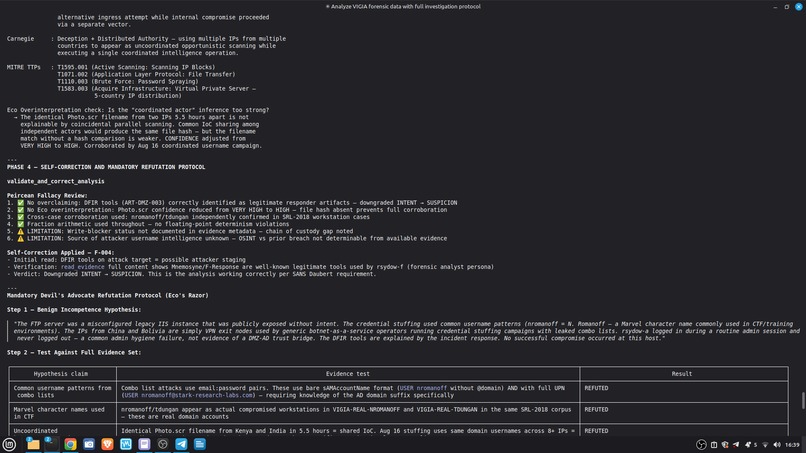Click the vertical scrollbar thumb
The image size is (806, 453).
pyautogui.click(x=803, y=401)
